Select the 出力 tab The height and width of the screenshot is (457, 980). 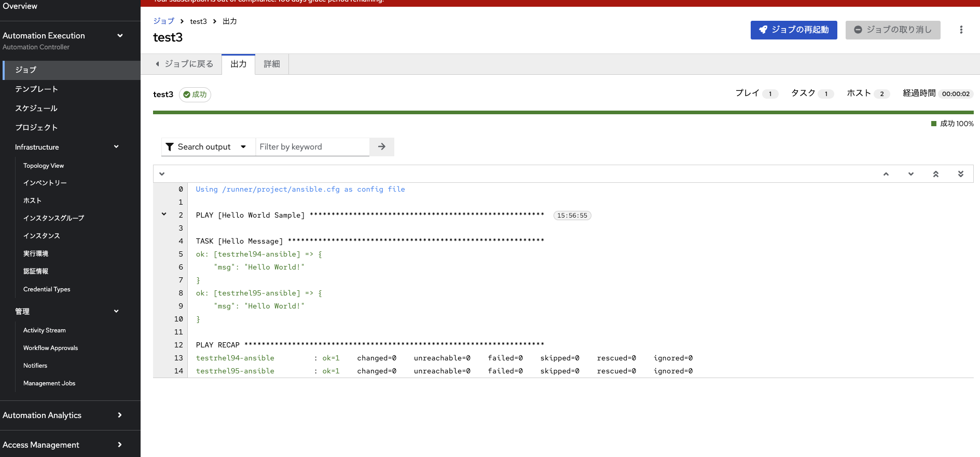pos(239,64)
